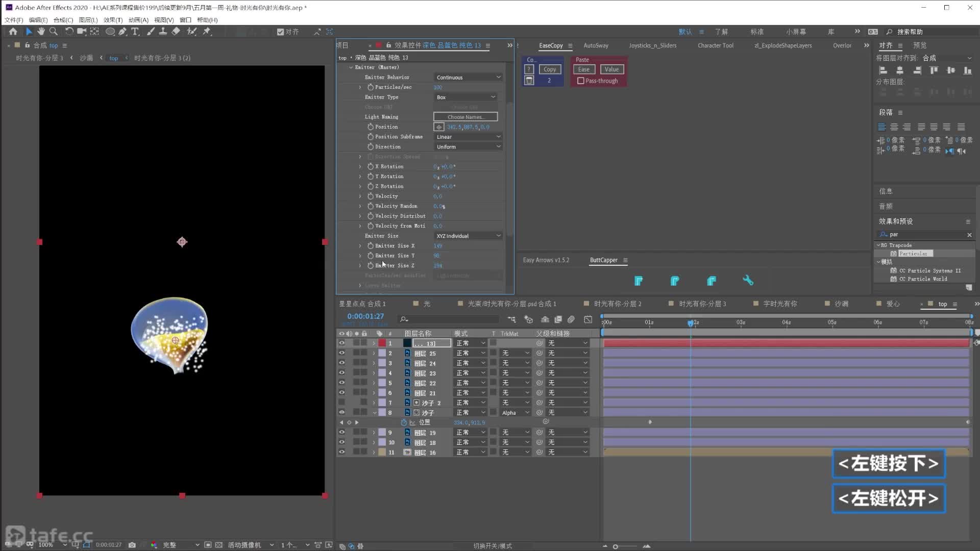Click the timeline layer search field
Screen dimensions: 980x551
[x=449, y=319]
